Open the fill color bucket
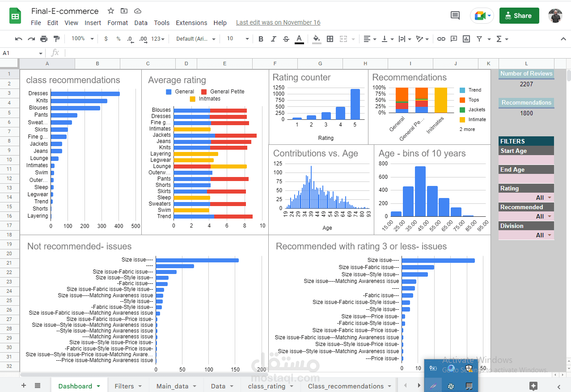 pos(317,39)
